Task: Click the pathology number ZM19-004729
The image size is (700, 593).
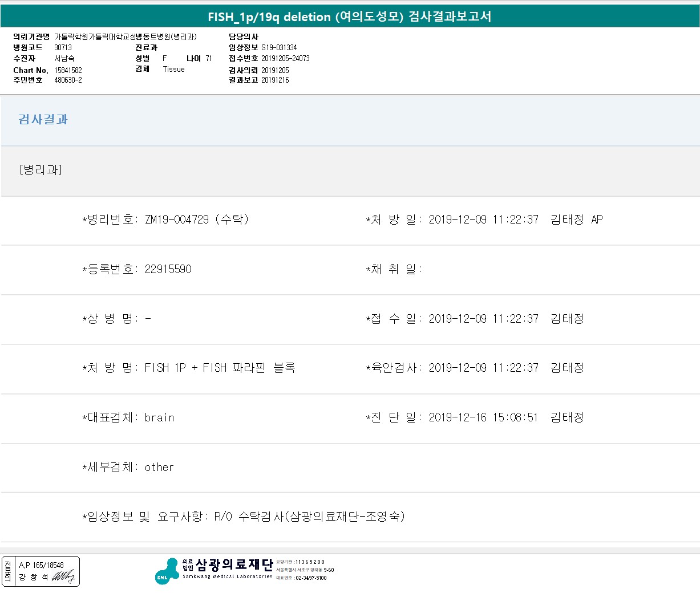Action: point(177,220)
